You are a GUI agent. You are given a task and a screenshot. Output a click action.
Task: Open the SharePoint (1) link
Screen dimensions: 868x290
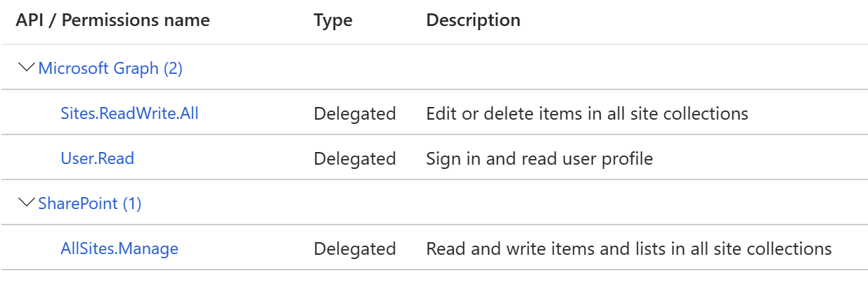(x=90, y=203)
